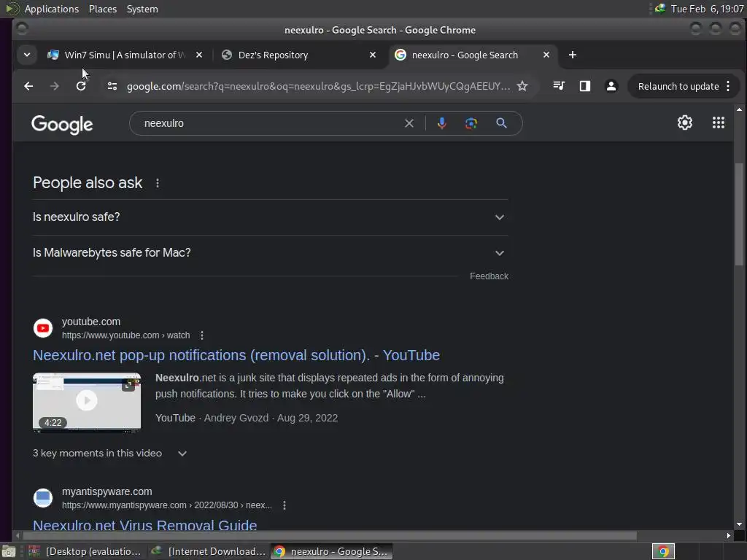This screenshot has height=560, width=747.
Task: Switch to Desktop (evaluation) taskbar window
Action: 85,551
